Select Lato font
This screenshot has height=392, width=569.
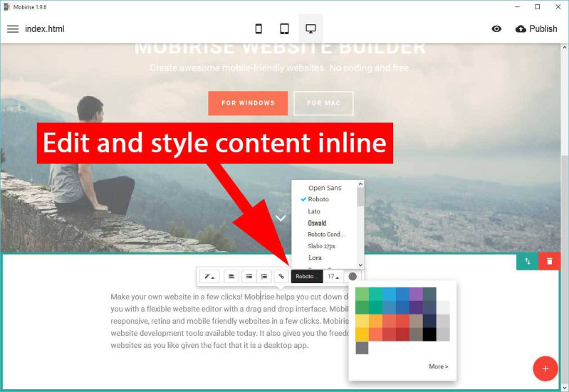(314, 211)
